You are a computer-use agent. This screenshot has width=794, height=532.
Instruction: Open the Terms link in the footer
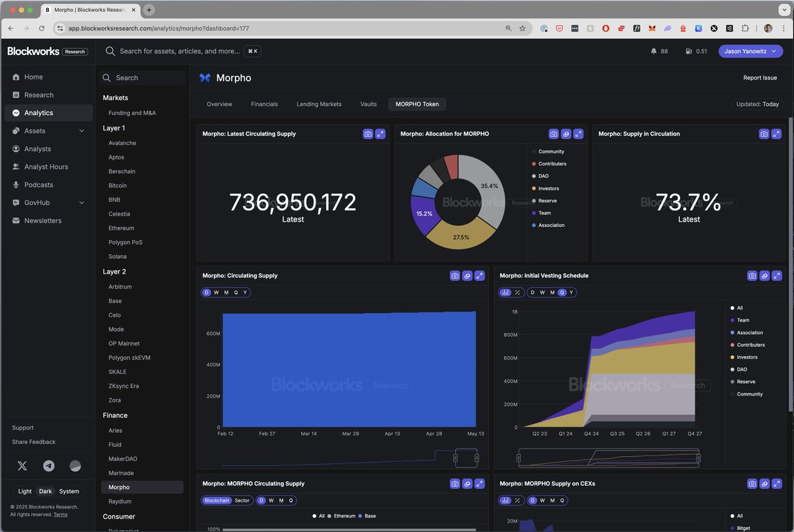60,514
